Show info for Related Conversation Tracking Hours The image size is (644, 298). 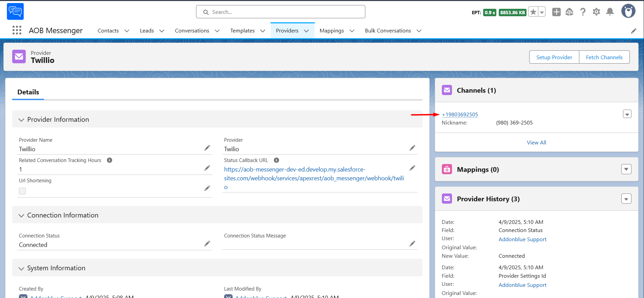(109, 160)
